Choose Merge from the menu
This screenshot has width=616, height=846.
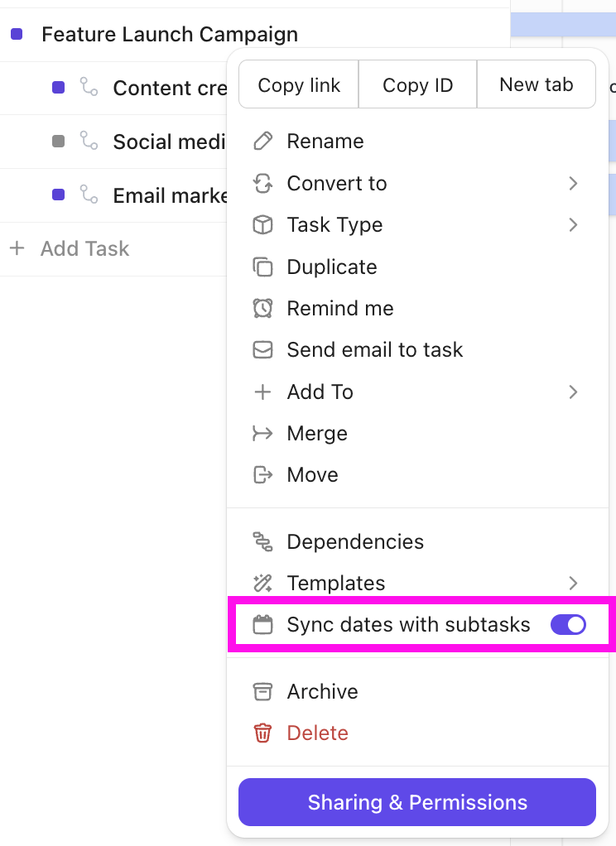(x=418, y=433)
